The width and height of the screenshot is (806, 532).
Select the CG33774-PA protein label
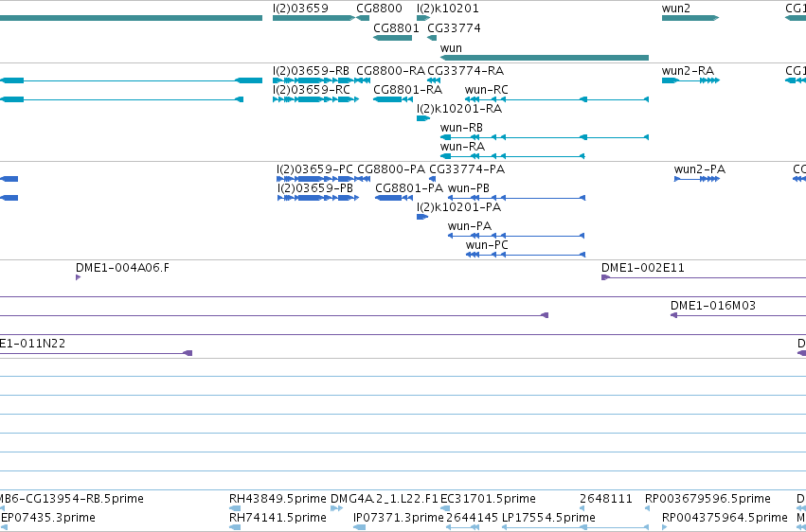point(467,169)
